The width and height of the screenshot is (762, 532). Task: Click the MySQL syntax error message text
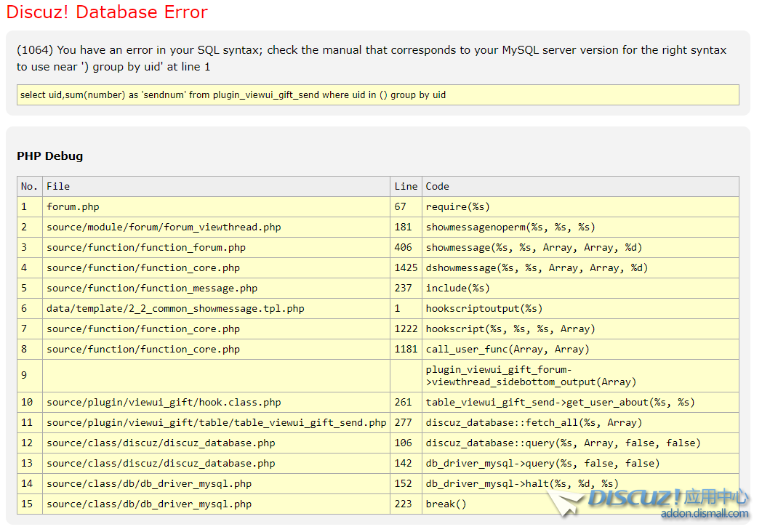(x=371, y=58)
